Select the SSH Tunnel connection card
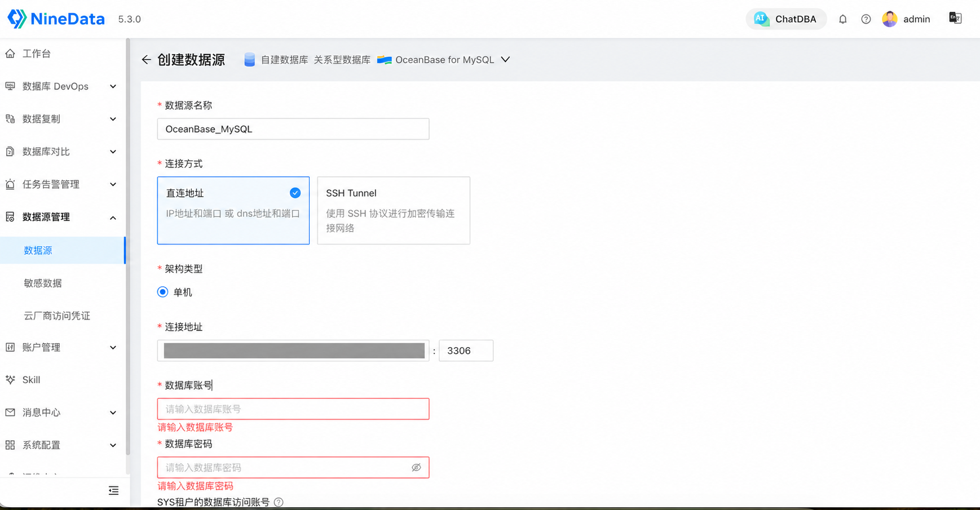980x510 pixels. pos(394,211)
